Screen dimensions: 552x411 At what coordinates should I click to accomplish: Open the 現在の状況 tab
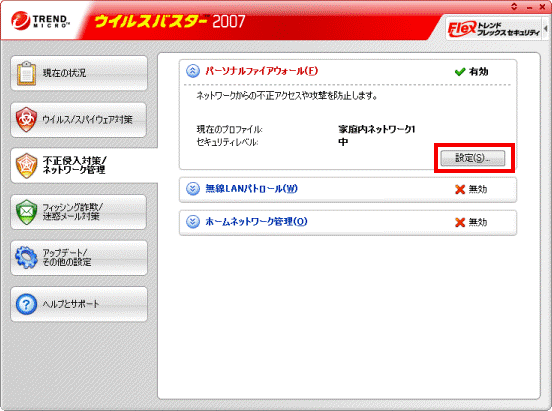[79, 73]
